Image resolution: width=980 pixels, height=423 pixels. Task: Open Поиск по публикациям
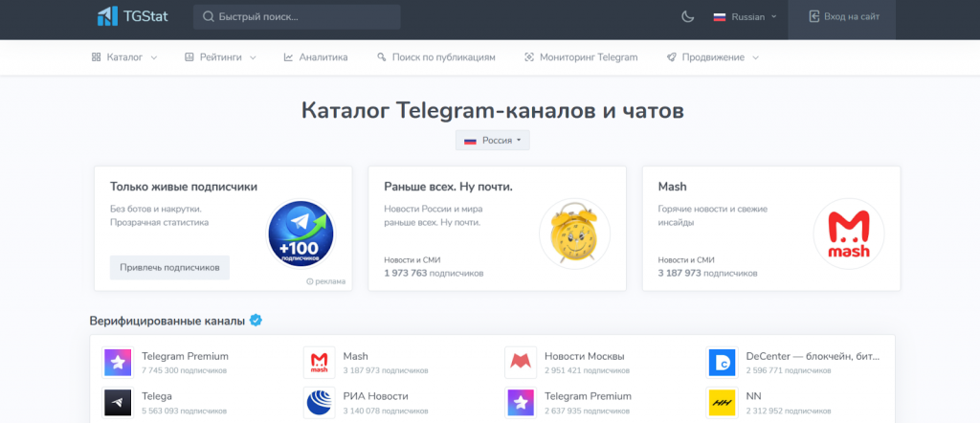tap(436, 57)
